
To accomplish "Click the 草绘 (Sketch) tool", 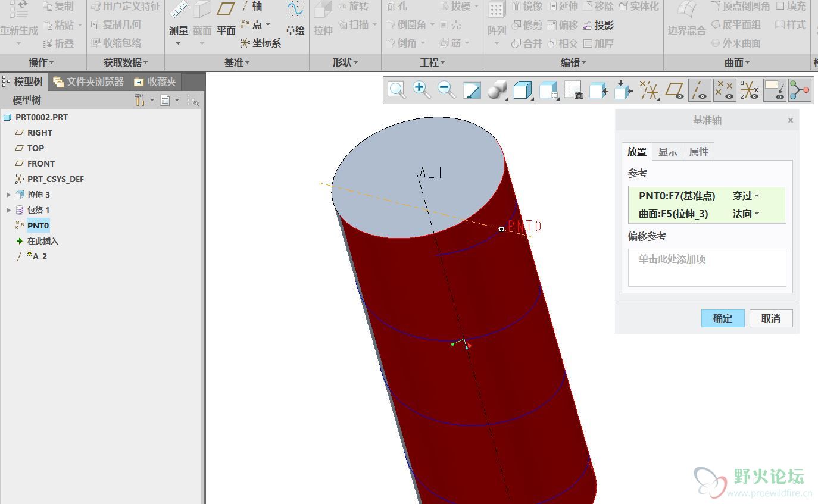I will [295, 19].
